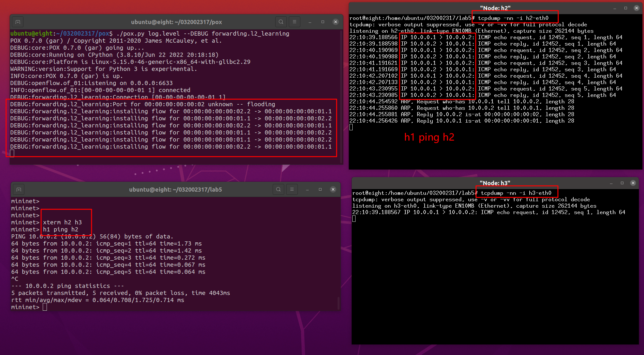Viewport: 644px width, 355px height.
Task: Open hamburger menu of lab5 terminal
Action: click(x=292, y=189)
